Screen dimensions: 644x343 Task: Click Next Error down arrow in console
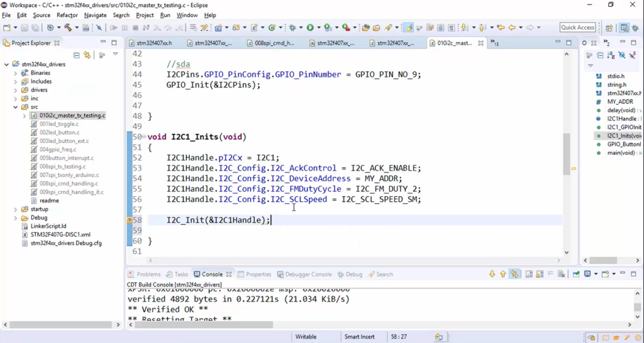[492, 274]
